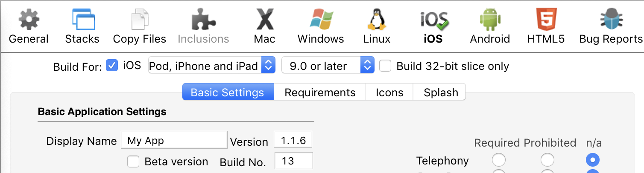Image resolution: width=644 pixels, height=173 pixels.
Task: Enable the Beta version checkbox
Action: [x=134, y=161]
